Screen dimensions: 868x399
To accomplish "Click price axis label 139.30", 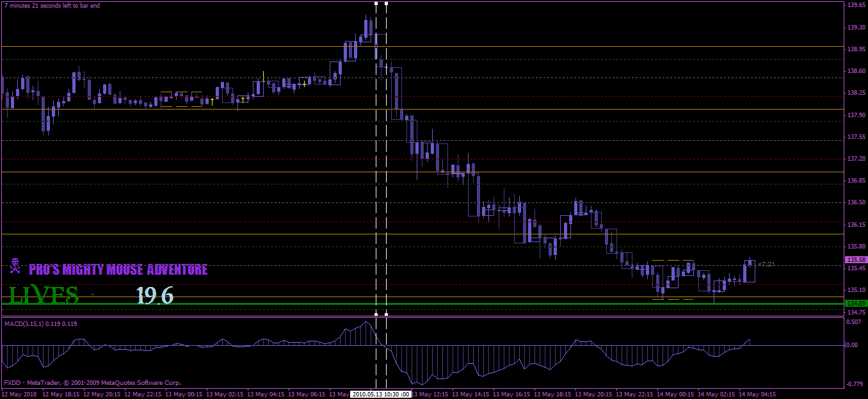I will (856, 28).
